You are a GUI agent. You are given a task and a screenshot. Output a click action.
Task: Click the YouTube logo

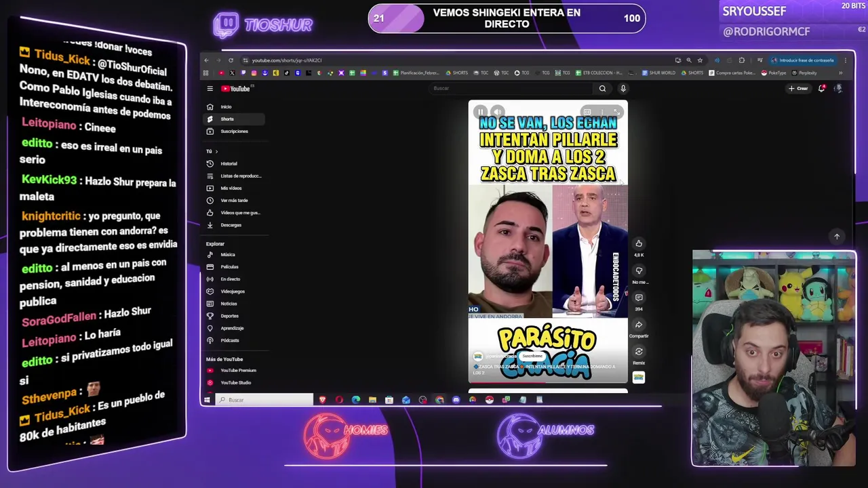(235, 88)
